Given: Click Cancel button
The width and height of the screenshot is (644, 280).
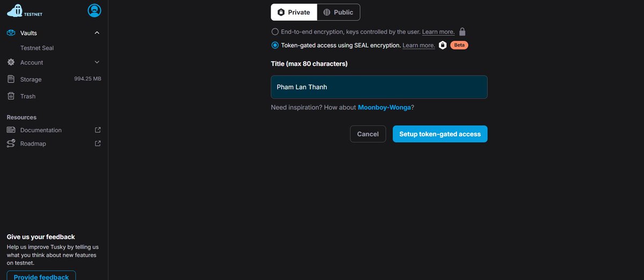Looking at the screenshot, I should click(x=368, y=134).
